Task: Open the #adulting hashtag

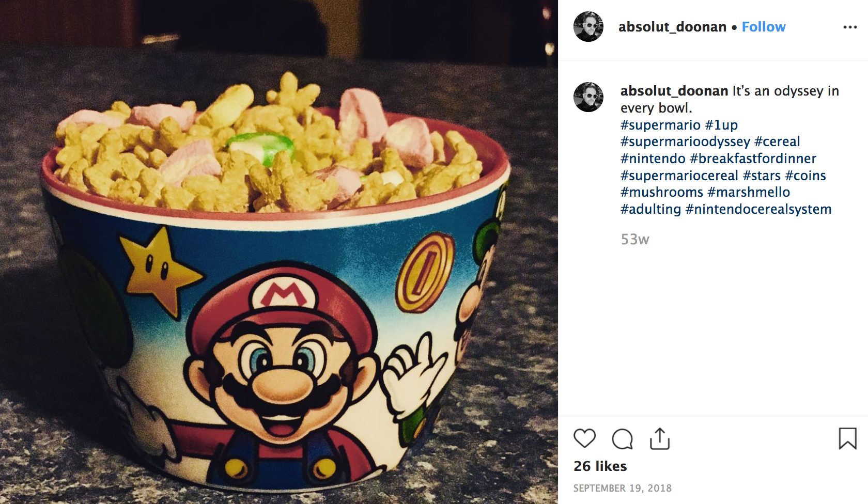Action: click(651, 209)
